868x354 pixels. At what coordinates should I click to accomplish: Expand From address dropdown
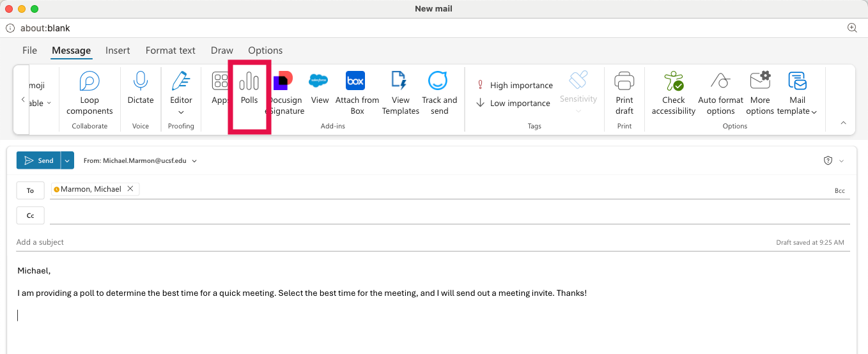[x=194, y=161]
